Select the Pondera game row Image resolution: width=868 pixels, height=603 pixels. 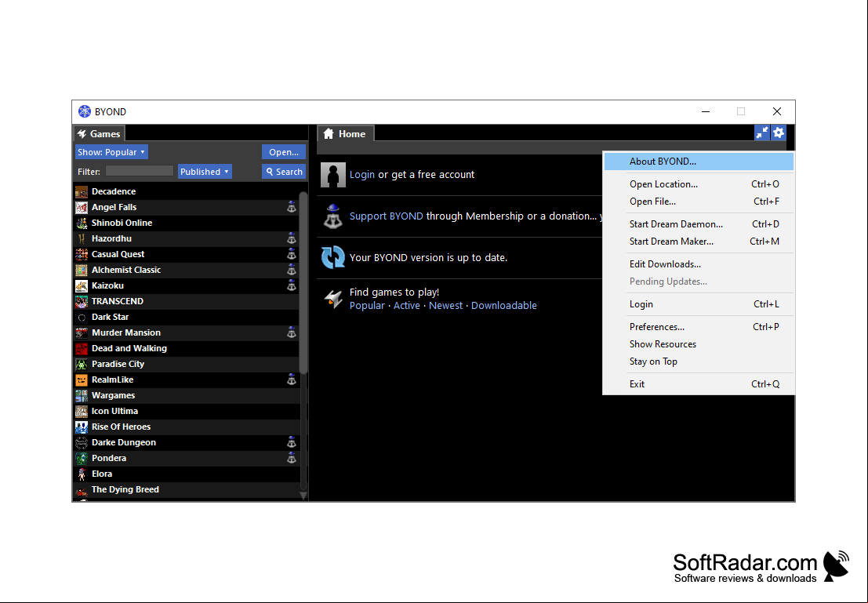(x=187, y=459)
